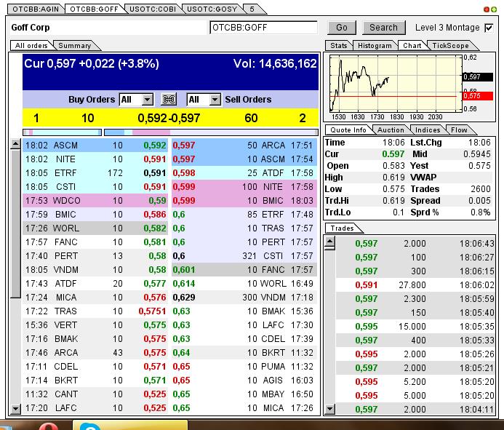Image resolution: width=504 pixels, height=430 pixels.
Task: Click the trades list scroll down arrow
Action: (x=329, y=410)
